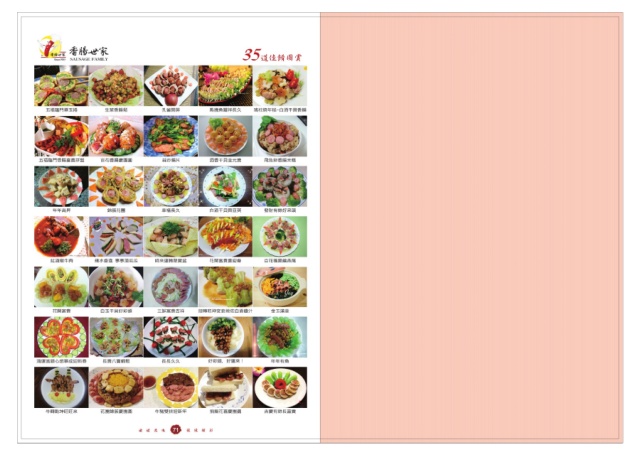
Task: Open the grape-cluster shaped dish photo
Action: point(225,337)
